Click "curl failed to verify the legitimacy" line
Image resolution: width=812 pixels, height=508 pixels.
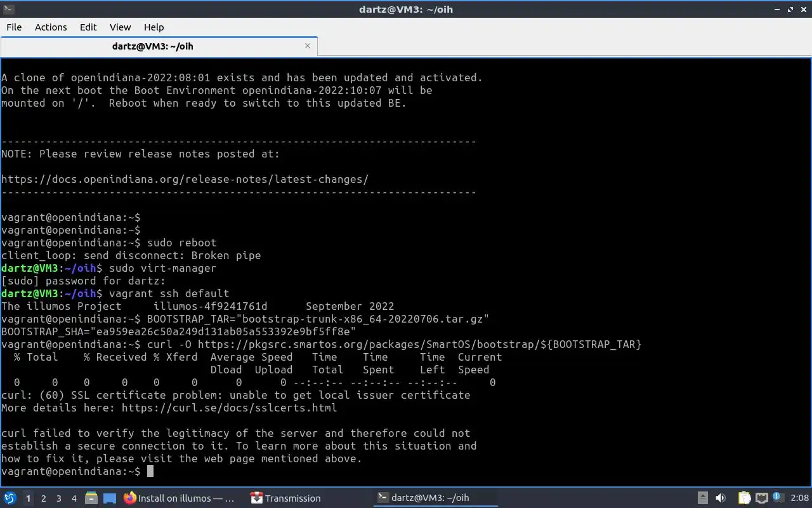point(235,433)
